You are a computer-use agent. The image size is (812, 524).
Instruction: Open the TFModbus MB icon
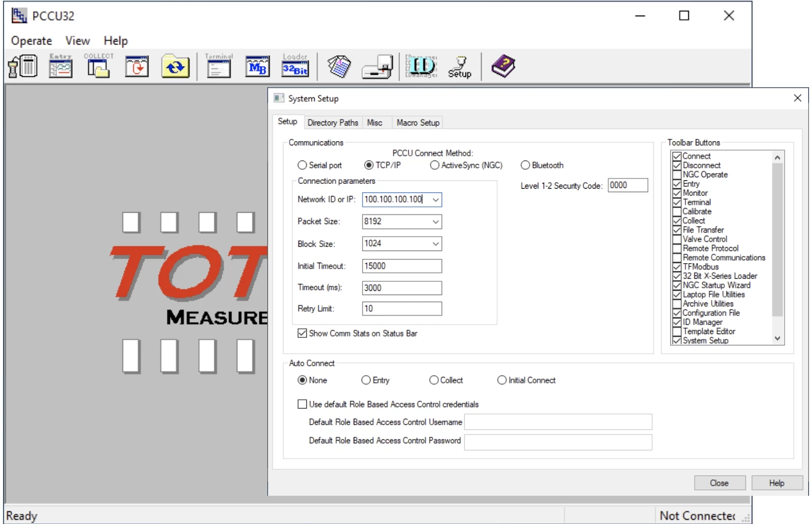[257, 65]
